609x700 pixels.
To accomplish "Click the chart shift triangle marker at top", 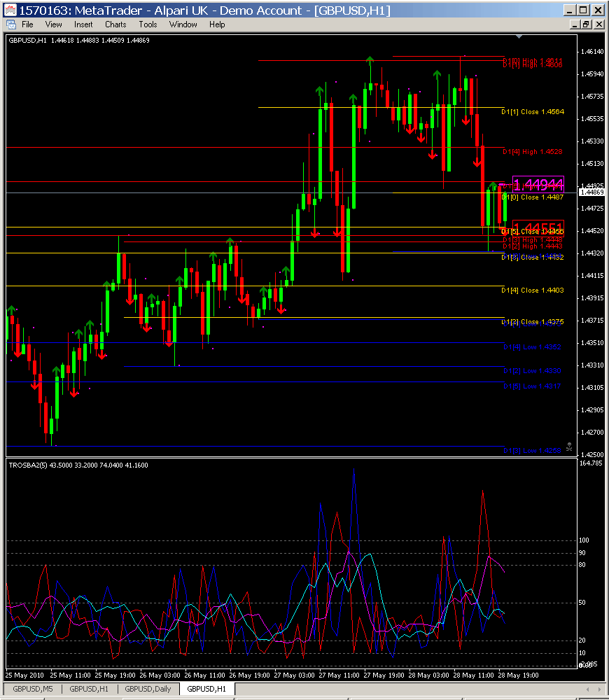I will 519,36.
